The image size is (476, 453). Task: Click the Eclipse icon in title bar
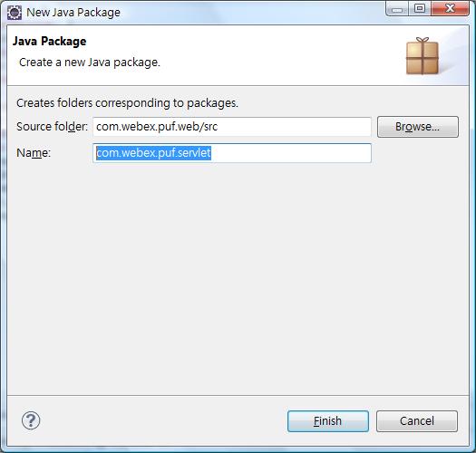pyautogui.click(x=14, y=13)
